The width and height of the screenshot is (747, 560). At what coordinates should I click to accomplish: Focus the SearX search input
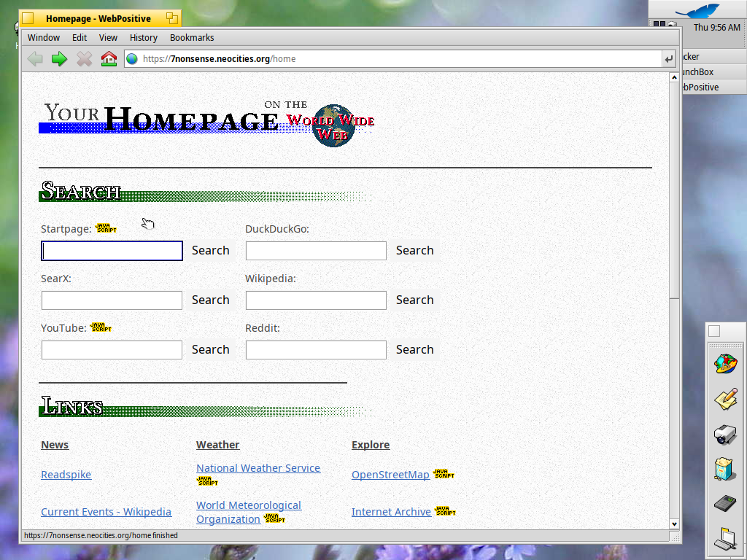[112, 300]
